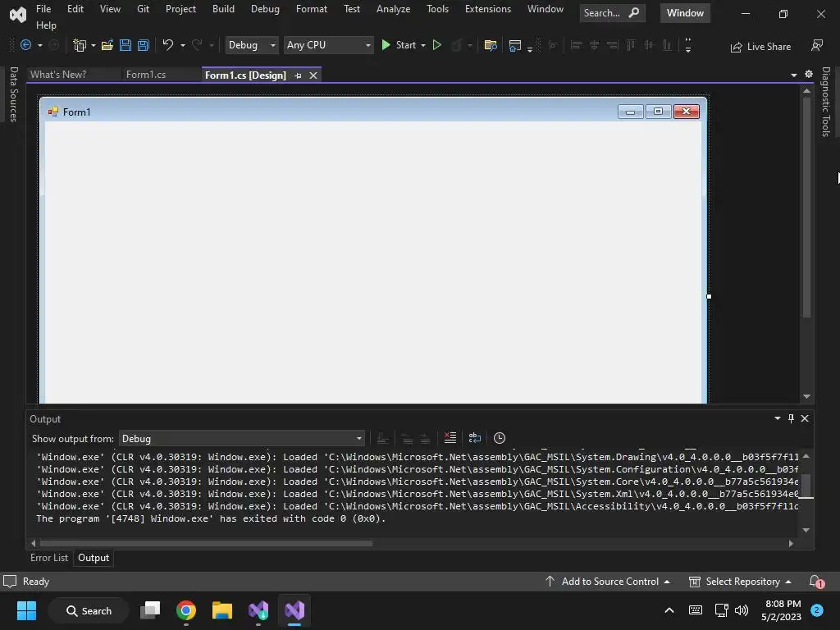The width and height of the screenshot is (840, 630).
Task: Open the notifications bell in status bar
Action: coord(816,582)
